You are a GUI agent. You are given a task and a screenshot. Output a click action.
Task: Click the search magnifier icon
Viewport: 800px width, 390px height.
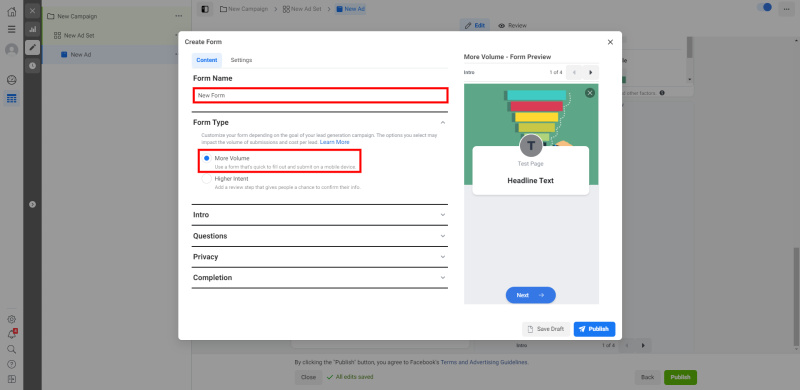pyautogui.click(x=11, y=349)
